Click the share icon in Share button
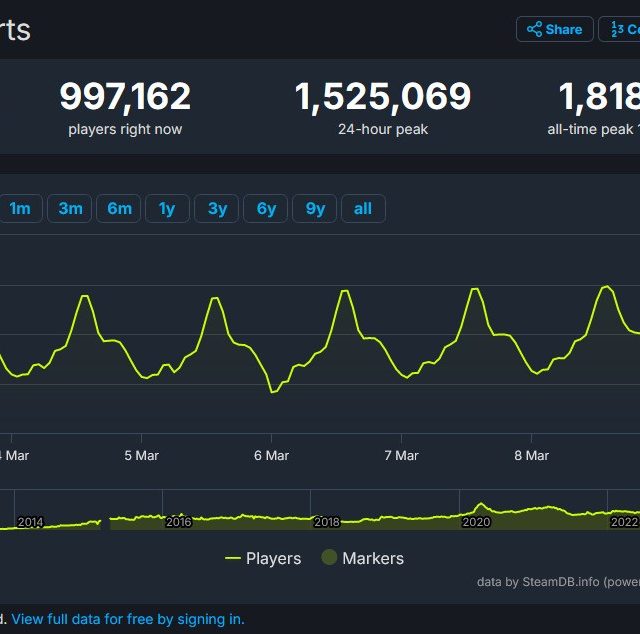Viewport: 640px width, 634px height. point(534,29)
